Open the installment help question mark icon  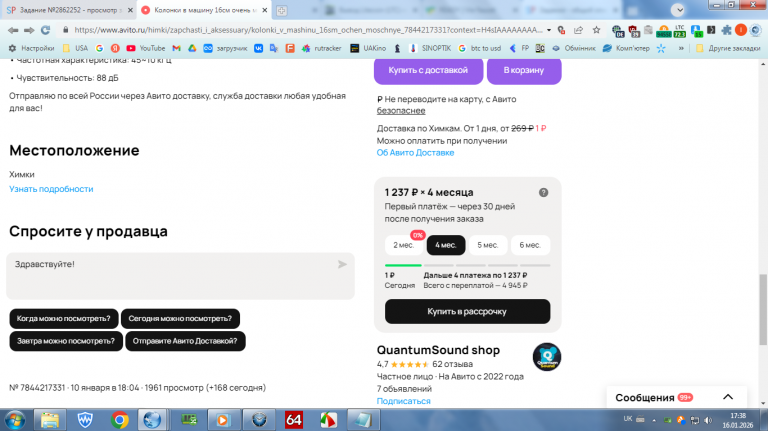point(543,192)
